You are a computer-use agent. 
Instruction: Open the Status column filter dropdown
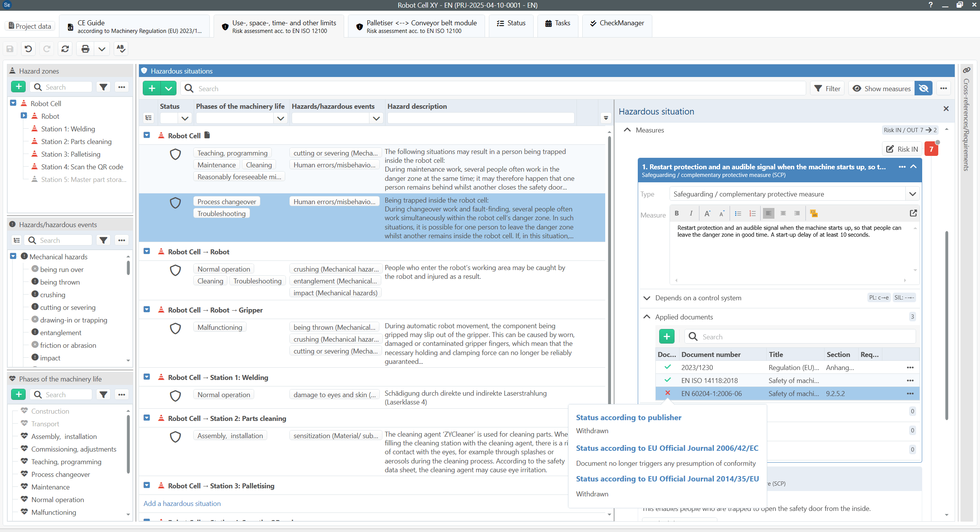[x=185, y=118]
